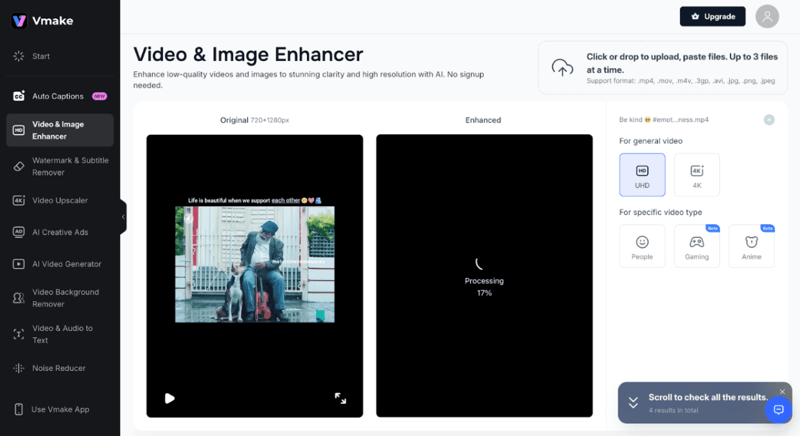The image size is (800, 436).
Task: Open the Start page
Action: click(x=40, y=56)
